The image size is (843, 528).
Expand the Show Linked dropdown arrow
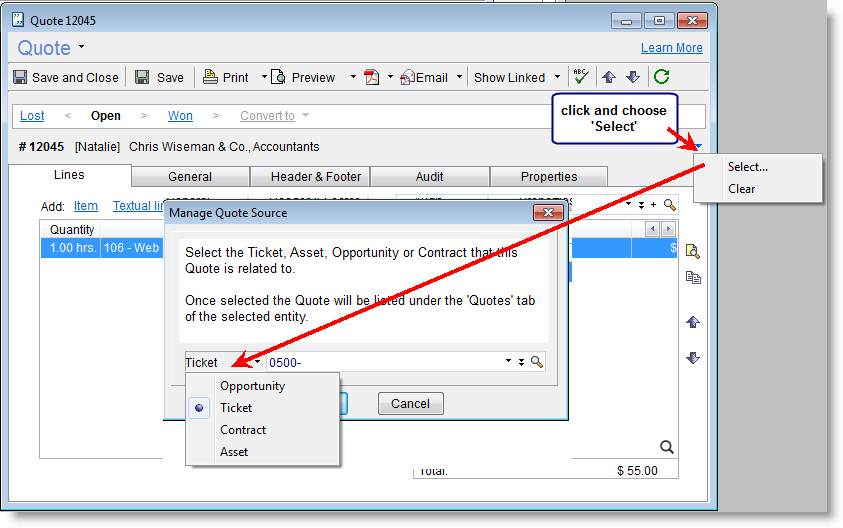[x=556, y=77]
